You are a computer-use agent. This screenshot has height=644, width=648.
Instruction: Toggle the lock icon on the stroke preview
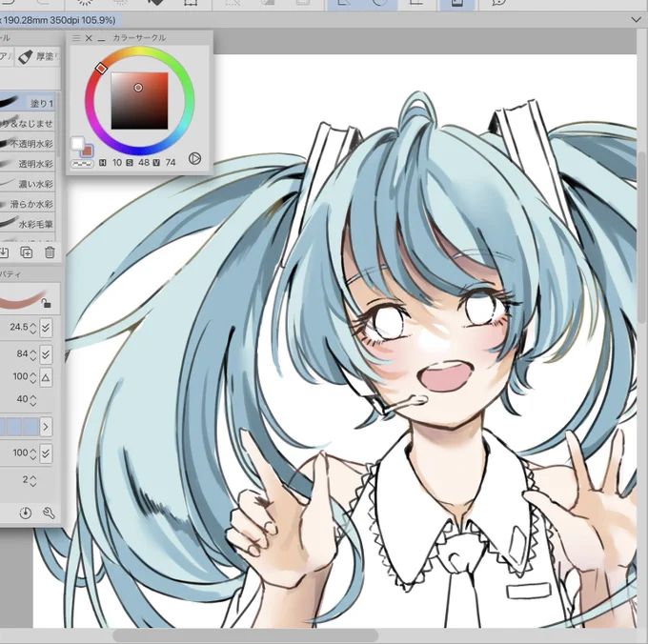click(47, 304)
